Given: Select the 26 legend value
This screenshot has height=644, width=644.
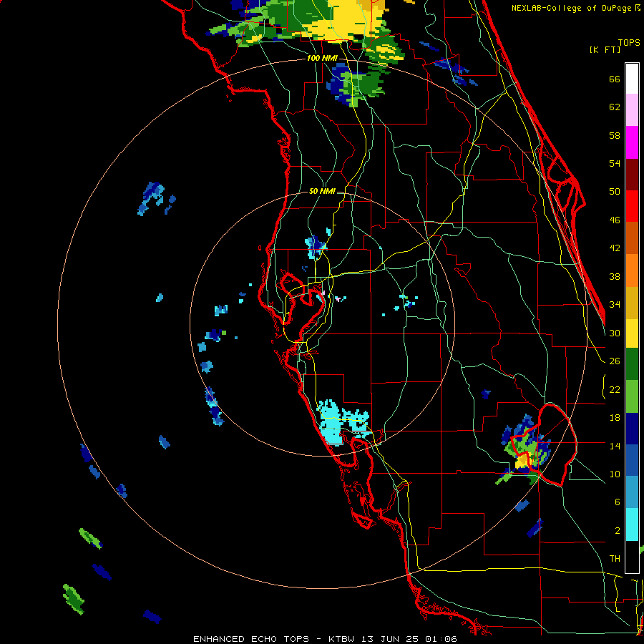Looking at the screenshot, I should coord(615,361).
